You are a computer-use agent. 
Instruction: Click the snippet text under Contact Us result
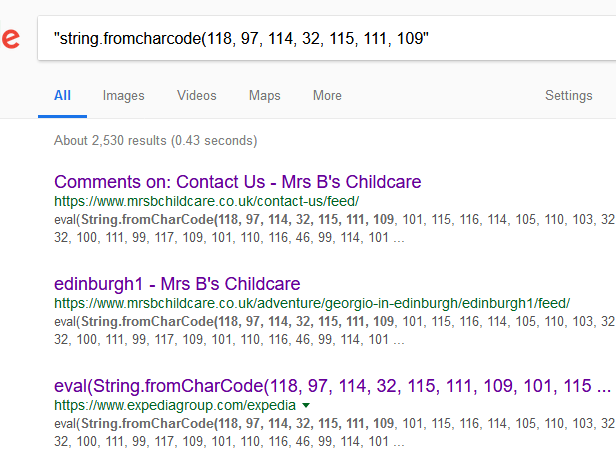335,228
